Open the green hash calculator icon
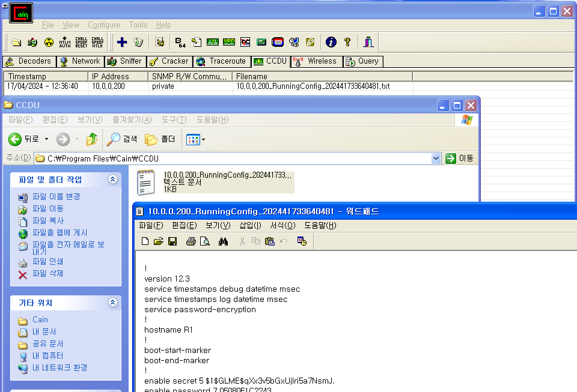This screenshot has height=392, width=577. pos(261,42)
